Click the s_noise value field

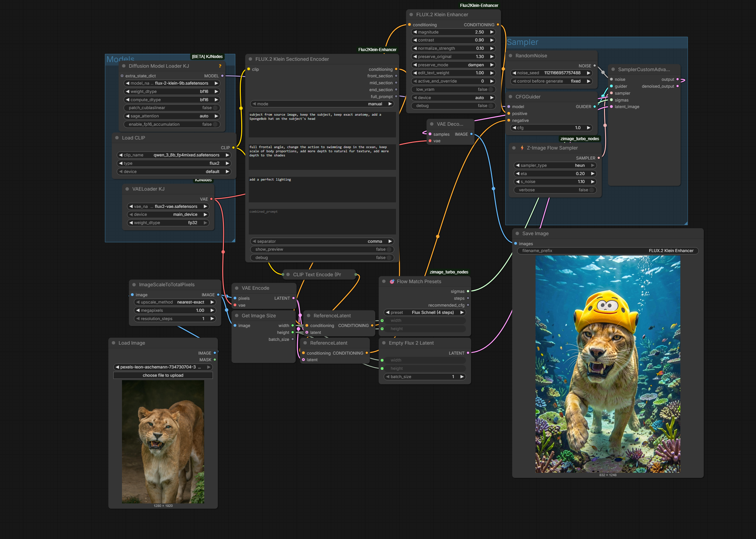(x=555, y=182)
